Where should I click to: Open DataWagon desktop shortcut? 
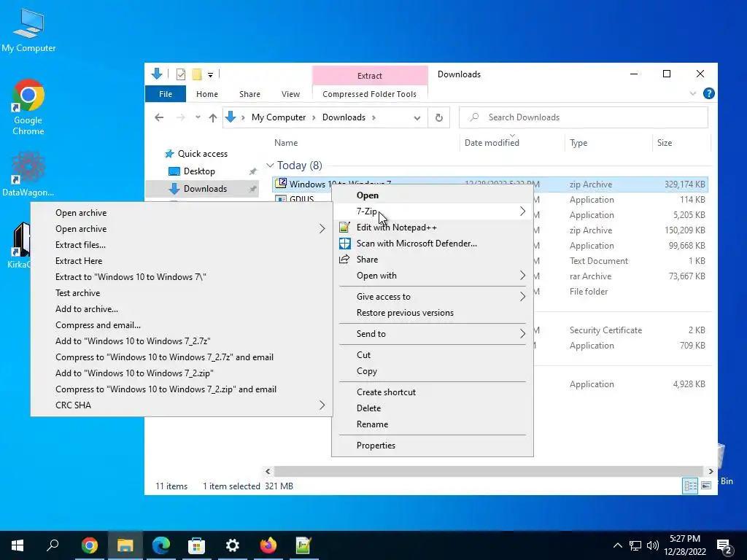click(28, 174)
